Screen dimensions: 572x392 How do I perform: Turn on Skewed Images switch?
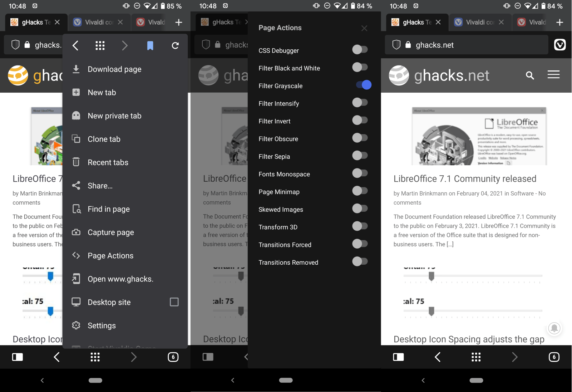[x=360, y=208]
